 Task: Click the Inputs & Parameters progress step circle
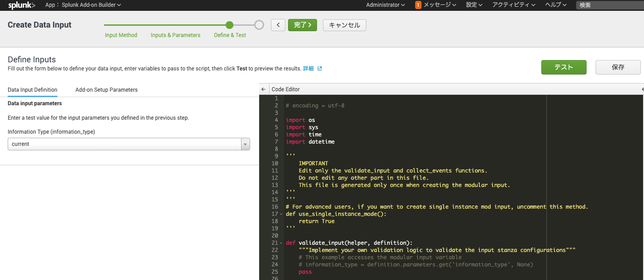click(175, 26)
